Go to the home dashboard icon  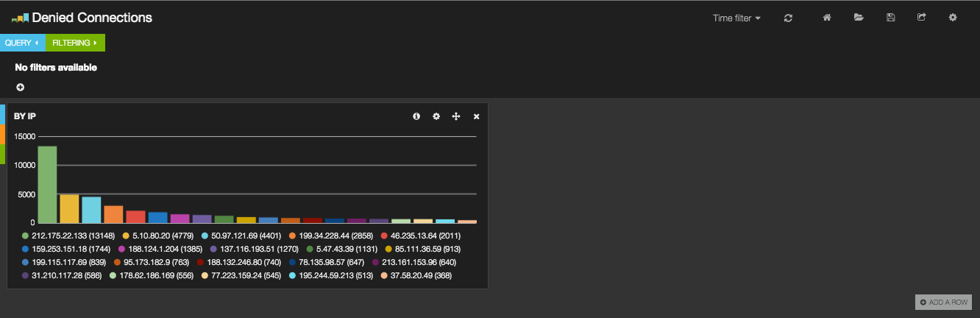click(x=827, y=18)
